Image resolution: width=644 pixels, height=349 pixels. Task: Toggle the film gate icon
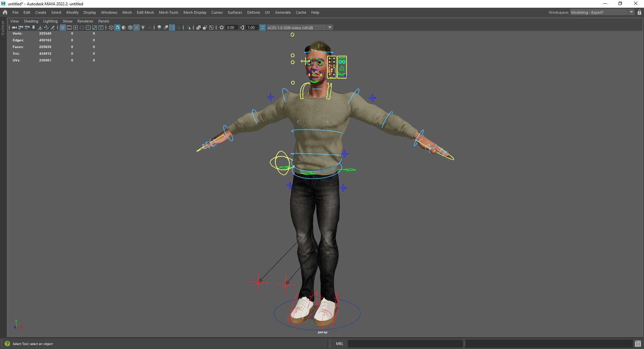click(69, 28)
